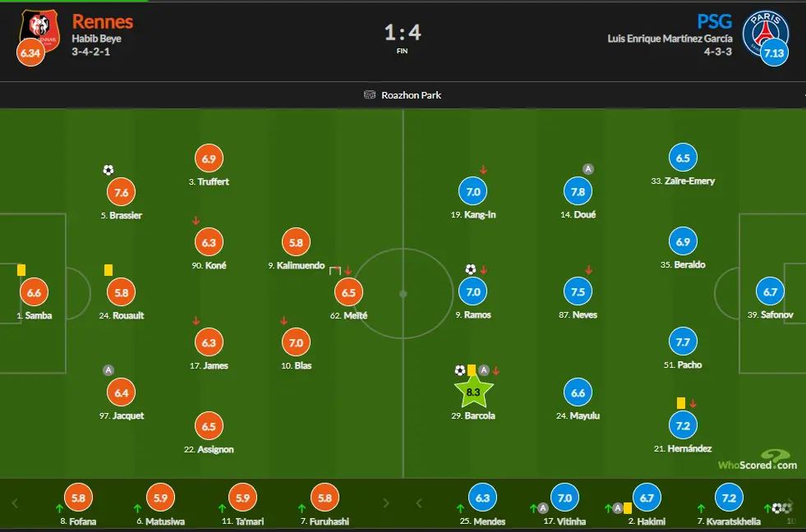Select Barcola's green star rating badge
Viewport: 806px width, 532px height.
(473, 392)
